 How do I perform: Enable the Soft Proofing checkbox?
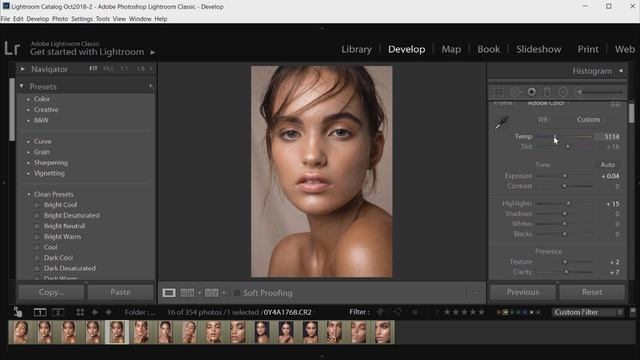point(237,293)
